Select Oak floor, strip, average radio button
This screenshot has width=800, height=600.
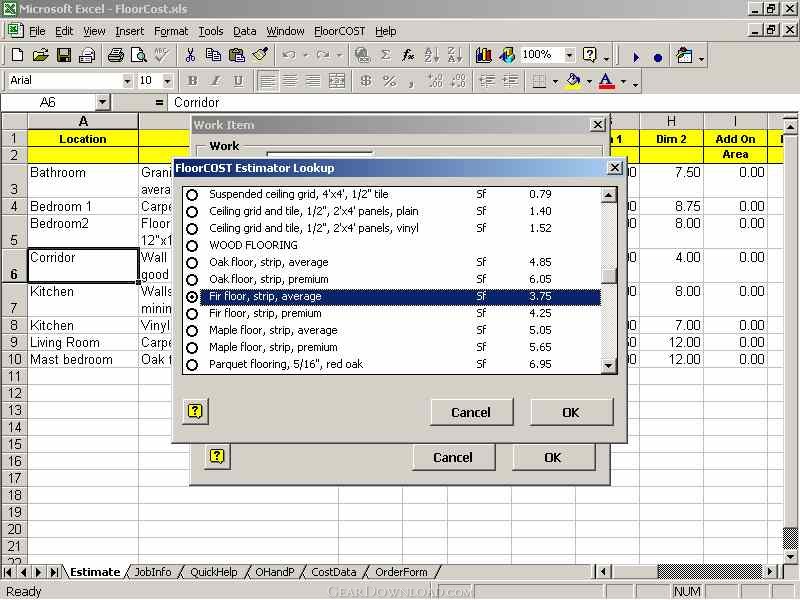[192, 262]
